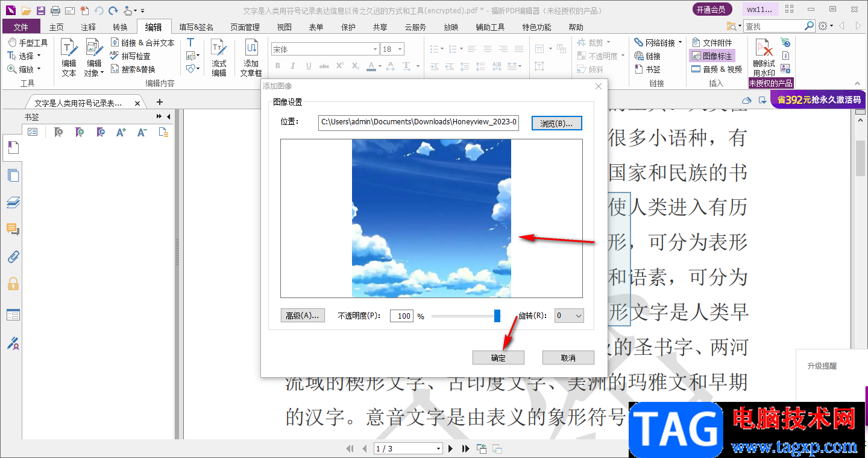Image resolution: width=868 pixels, height=458 pixels.
Task: Save the document with the disk icon
Action: [x=40, y=10]
